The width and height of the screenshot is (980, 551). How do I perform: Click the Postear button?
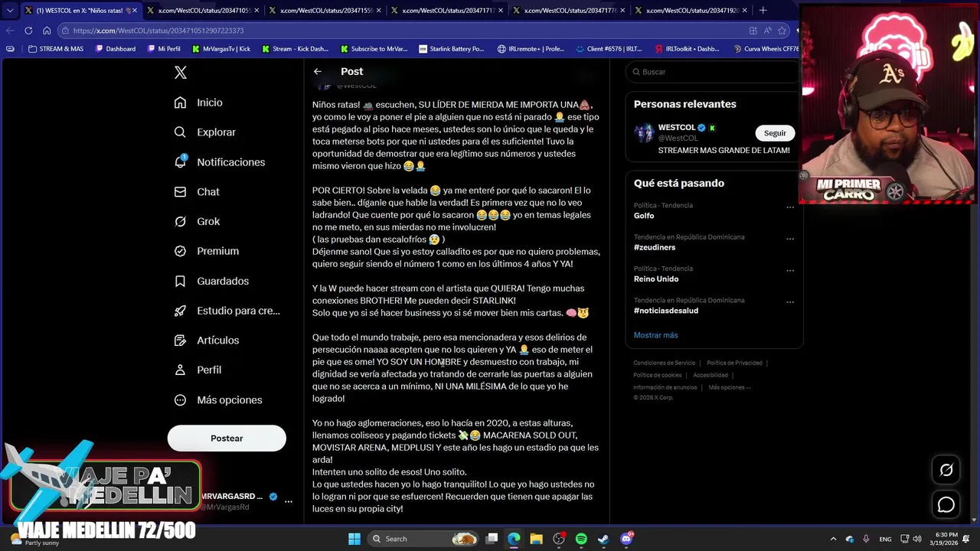[x=227, y=439]
